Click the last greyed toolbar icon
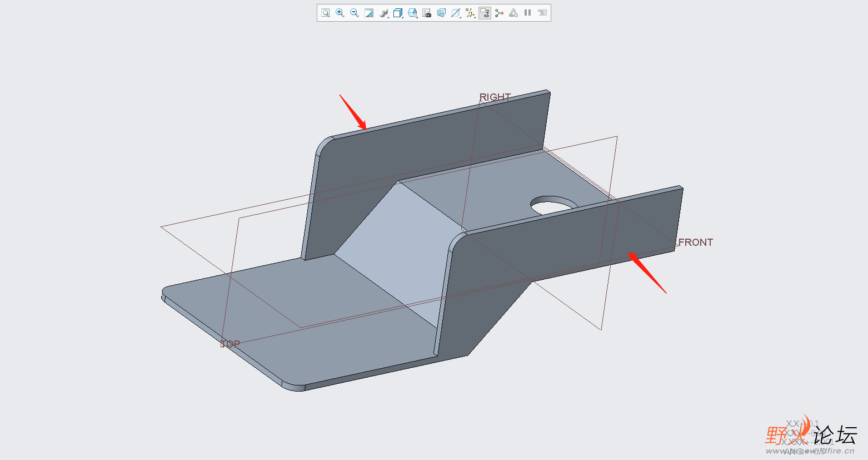 coord(542,13)
